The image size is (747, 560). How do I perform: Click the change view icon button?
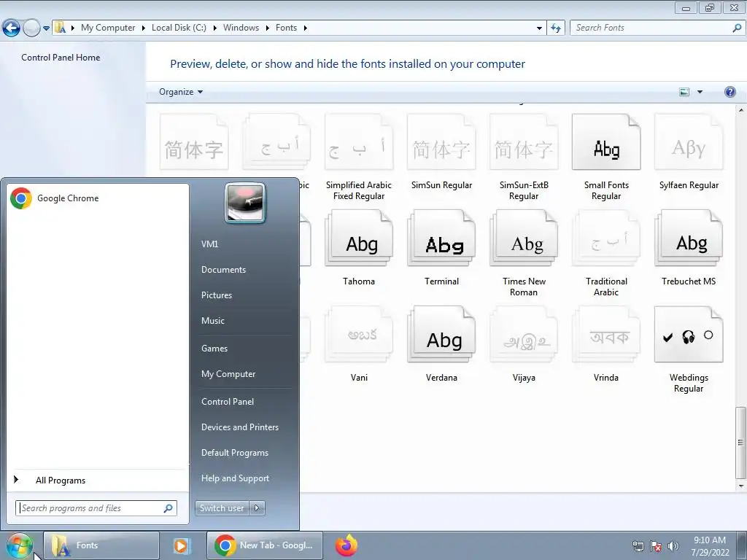tap(684, 92)
